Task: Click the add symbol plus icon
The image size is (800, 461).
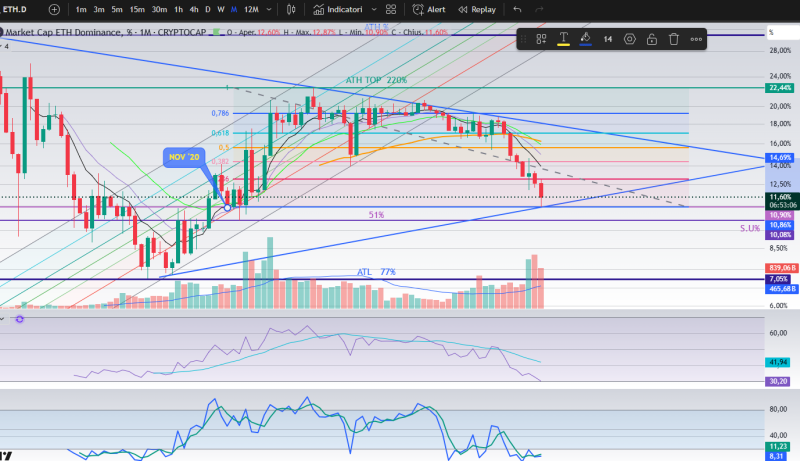Action: pyautogui.click(x=54, y=9)
